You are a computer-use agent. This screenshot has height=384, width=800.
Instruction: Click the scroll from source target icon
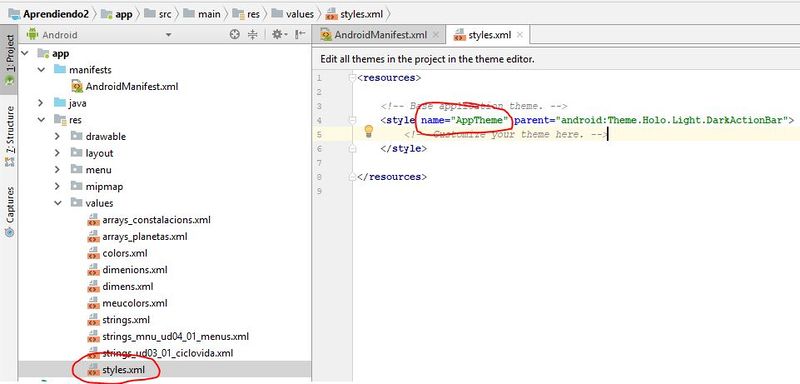(235, 35)
